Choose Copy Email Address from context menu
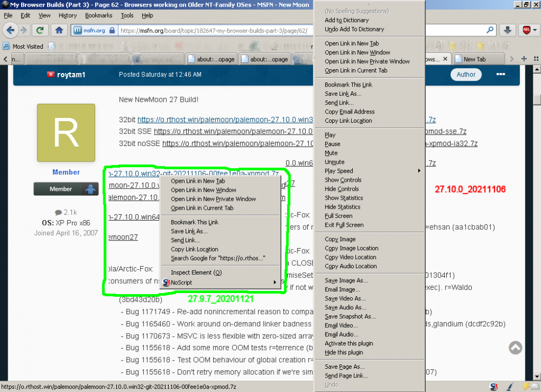 pyautogui.click(x=349, y=112)
